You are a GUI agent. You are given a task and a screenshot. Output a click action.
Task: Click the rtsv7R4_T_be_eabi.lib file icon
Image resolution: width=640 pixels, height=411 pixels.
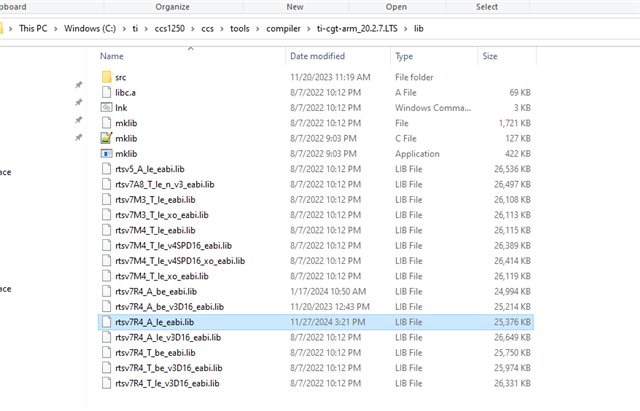(x=107, y=353)
